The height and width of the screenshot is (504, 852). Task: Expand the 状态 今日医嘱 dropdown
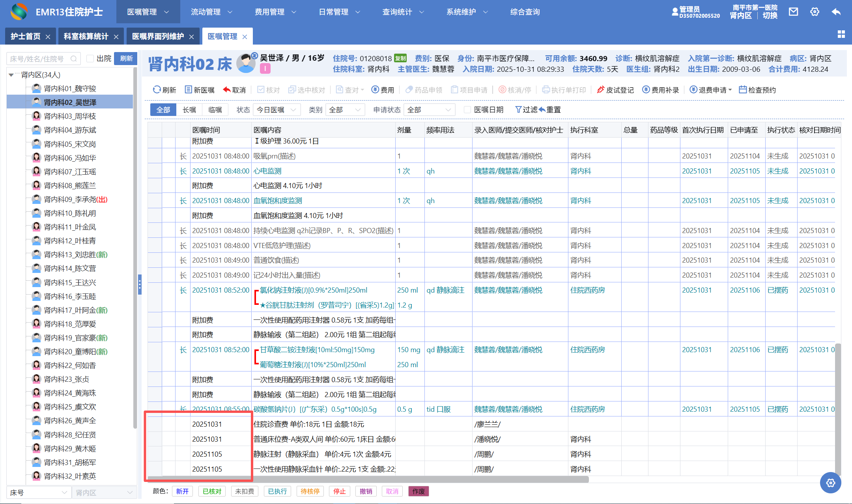276,110
